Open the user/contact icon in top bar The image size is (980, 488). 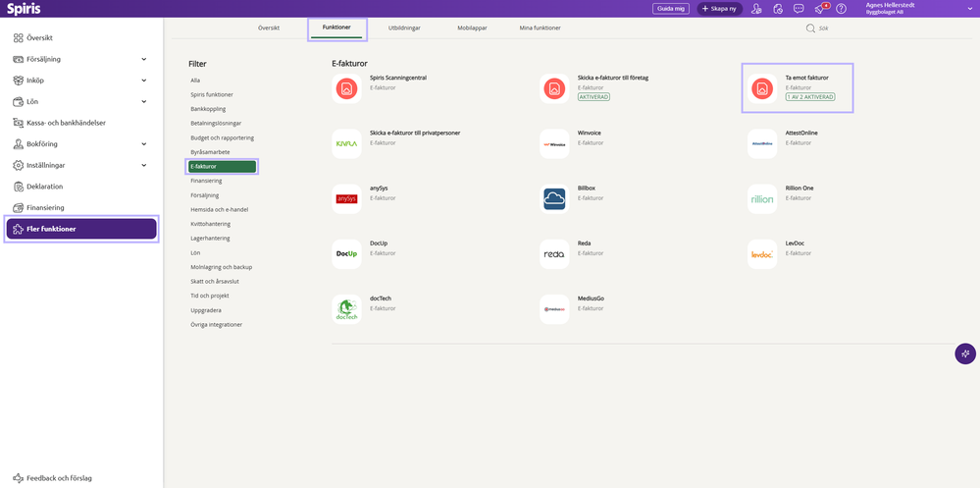click(x=757, y=9)
